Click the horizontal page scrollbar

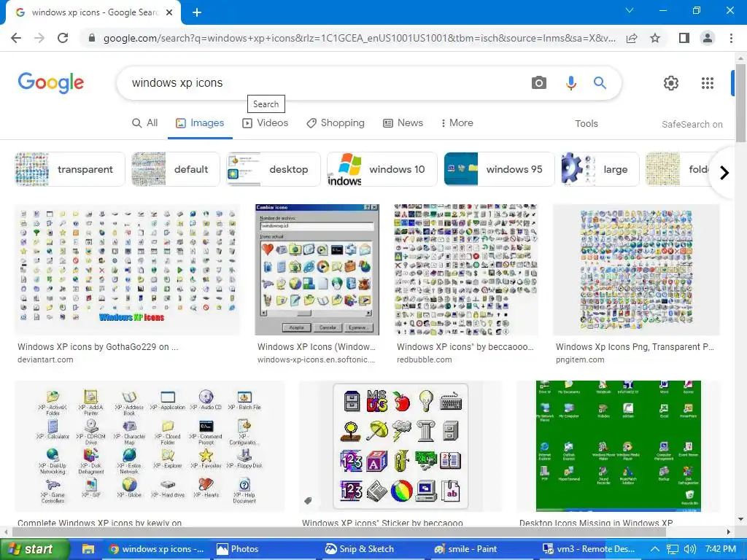pyautogui.click(x=338, y=532)
